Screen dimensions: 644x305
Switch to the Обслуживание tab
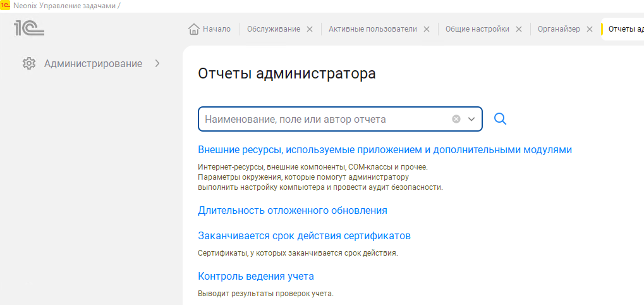tap(273, 29)
